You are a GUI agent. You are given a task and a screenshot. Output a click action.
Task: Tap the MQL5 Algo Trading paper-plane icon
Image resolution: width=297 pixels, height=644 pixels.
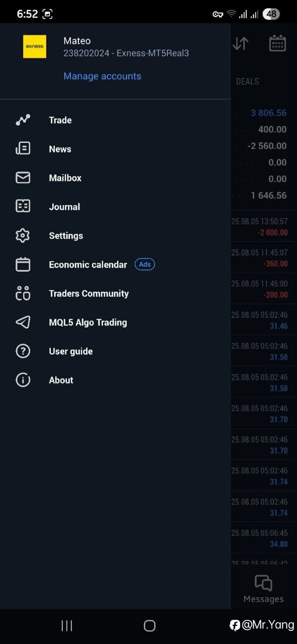pos(23,322)
